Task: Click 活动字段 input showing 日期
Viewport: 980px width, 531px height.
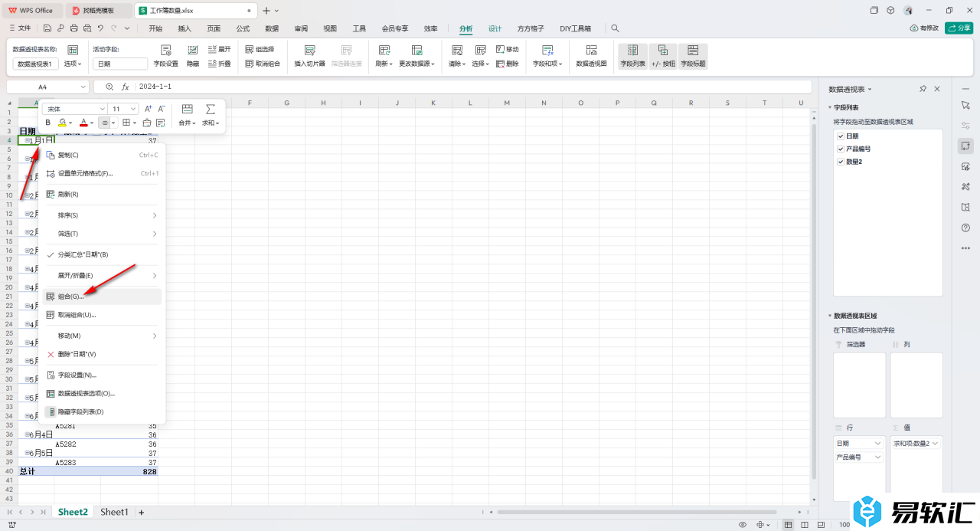Action: point(119,64)
